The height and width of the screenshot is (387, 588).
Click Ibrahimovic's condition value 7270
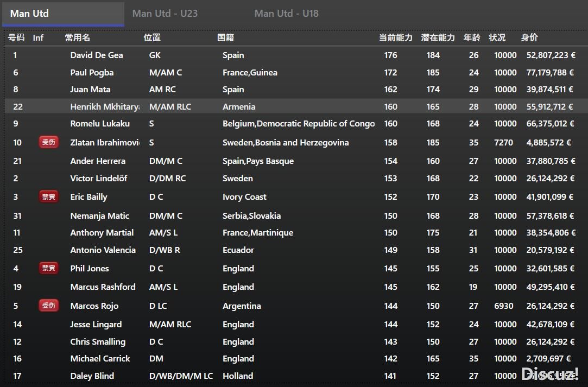point(504,143)
